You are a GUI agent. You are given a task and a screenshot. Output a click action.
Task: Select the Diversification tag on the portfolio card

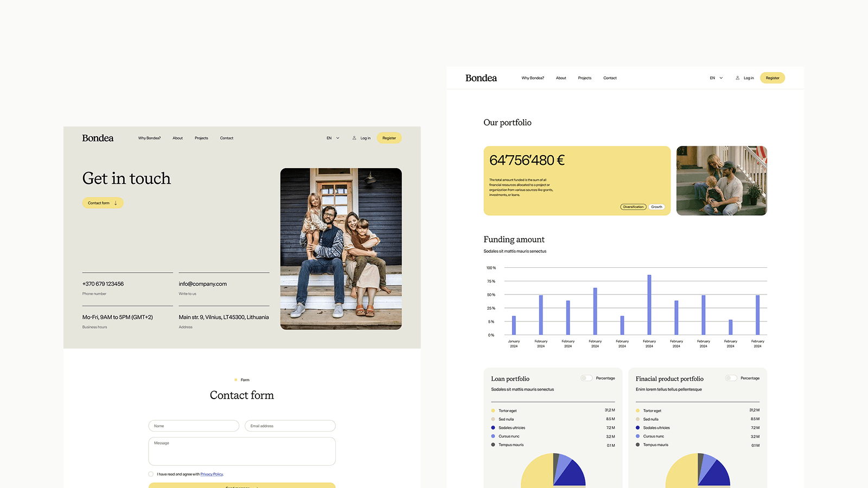[x=633, y=207]
